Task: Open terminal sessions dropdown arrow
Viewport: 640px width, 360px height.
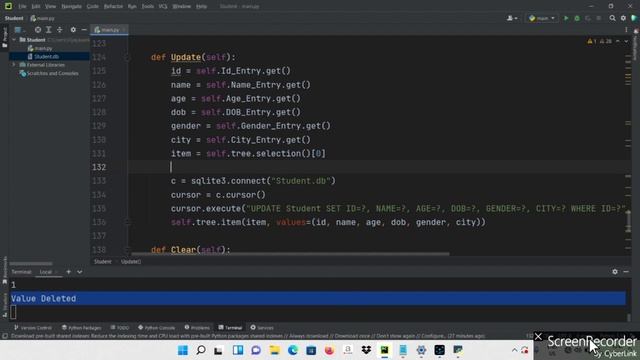Action: [x=80, y=272]
